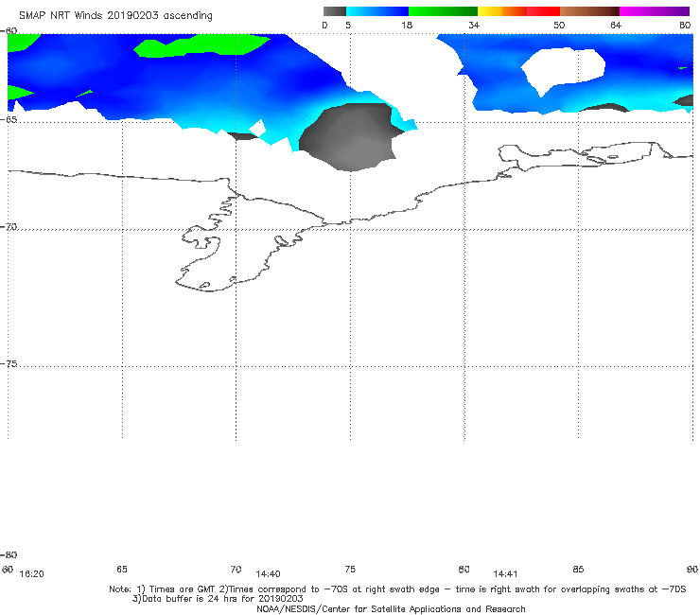
Task: Click the "Note: 1) Times are GMT" line
Action: [x=397, y=589]
